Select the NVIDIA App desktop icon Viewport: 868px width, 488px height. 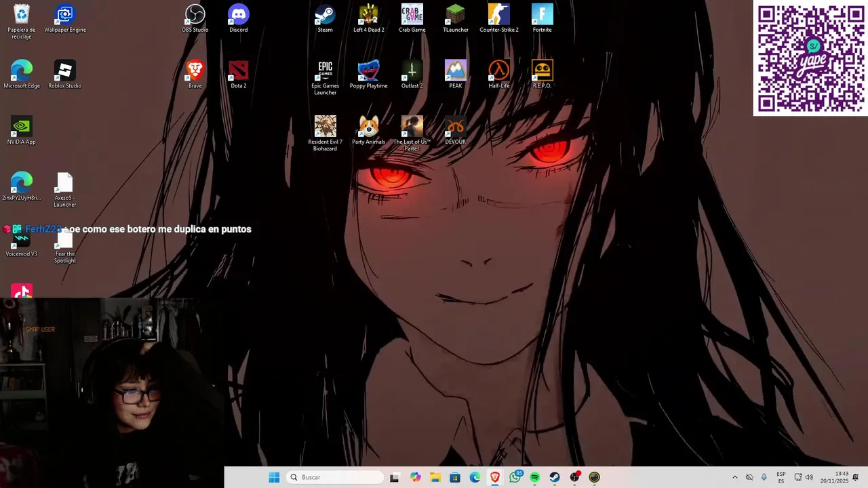coord(22,130)
